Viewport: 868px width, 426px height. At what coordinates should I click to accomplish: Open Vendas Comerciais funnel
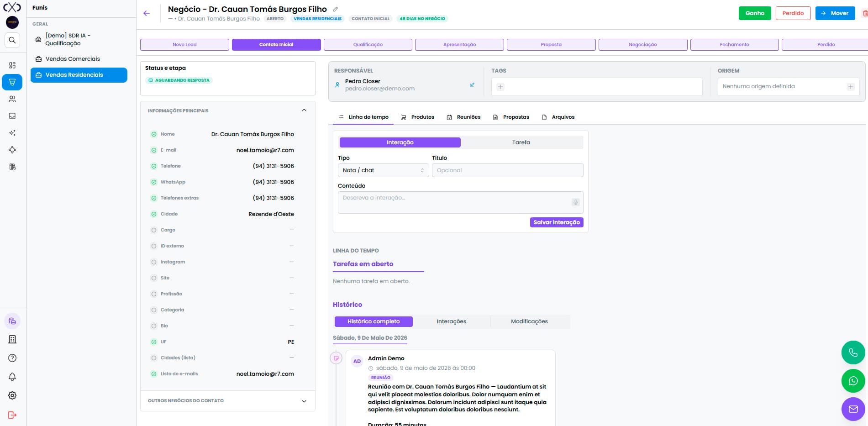click(79, 59)
